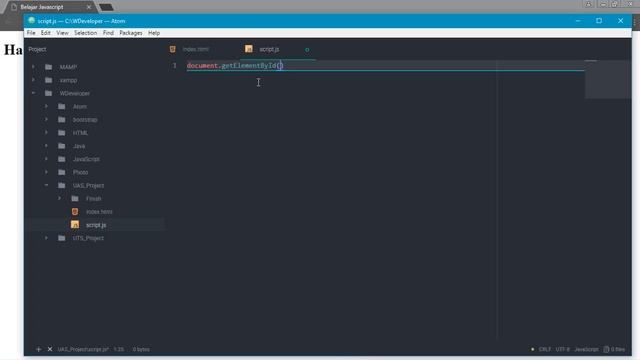This screenshot has width=640, height=360.
Task: Click the cursor position indicator 1:25
Action: tap(119, 349)
